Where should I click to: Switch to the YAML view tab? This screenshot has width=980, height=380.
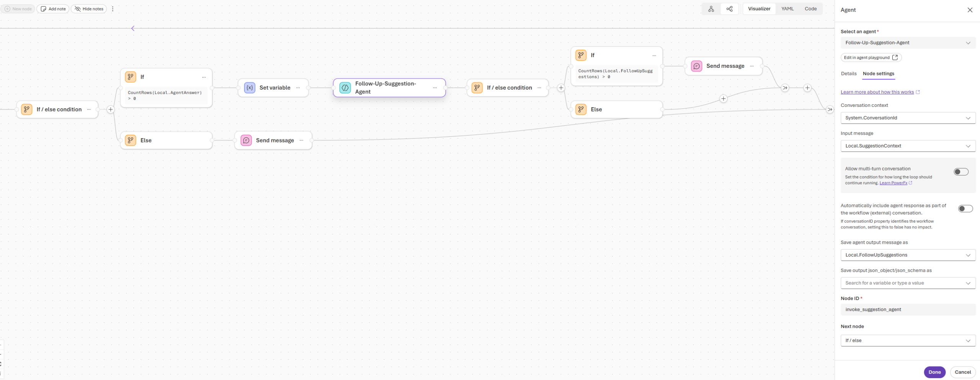tap(787, 9)
